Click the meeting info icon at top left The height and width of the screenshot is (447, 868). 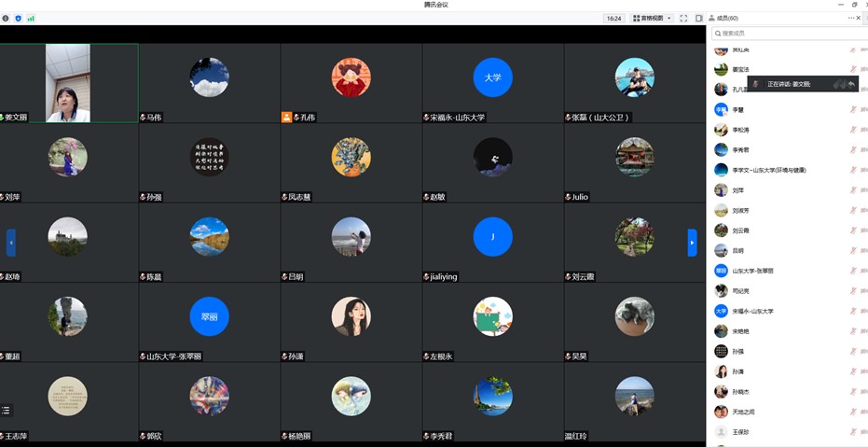click(6, 18)
